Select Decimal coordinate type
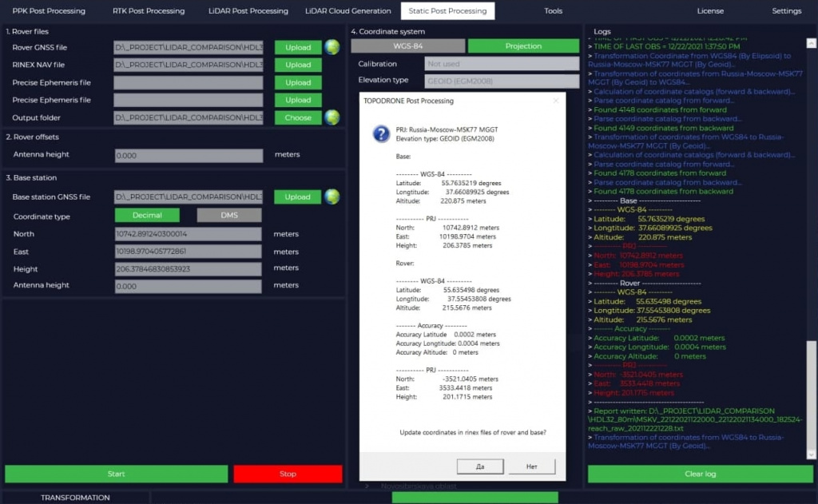818x504 pixels. (x=147, y=216)
